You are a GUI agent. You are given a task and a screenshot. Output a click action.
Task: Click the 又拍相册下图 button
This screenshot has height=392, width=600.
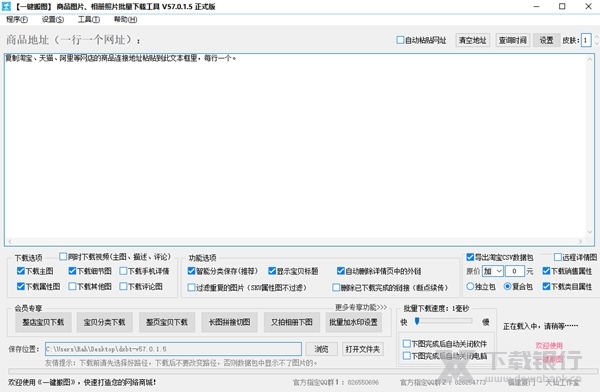point(292,322)
